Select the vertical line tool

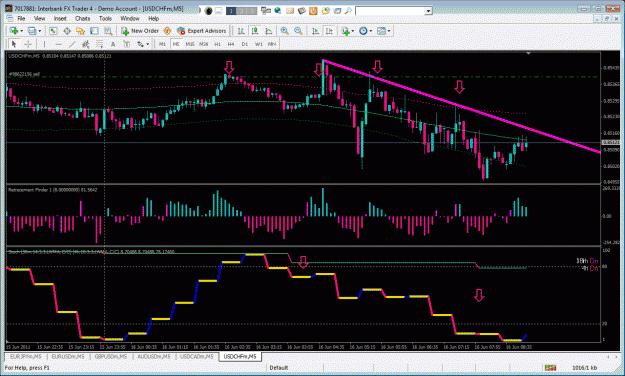pos(44,44)
